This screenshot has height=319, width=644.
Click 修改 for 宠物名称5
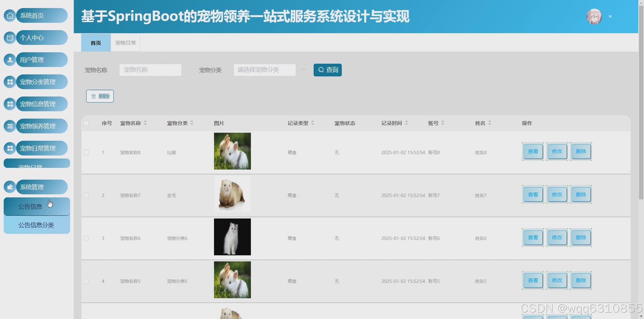(x=557, y=280)
